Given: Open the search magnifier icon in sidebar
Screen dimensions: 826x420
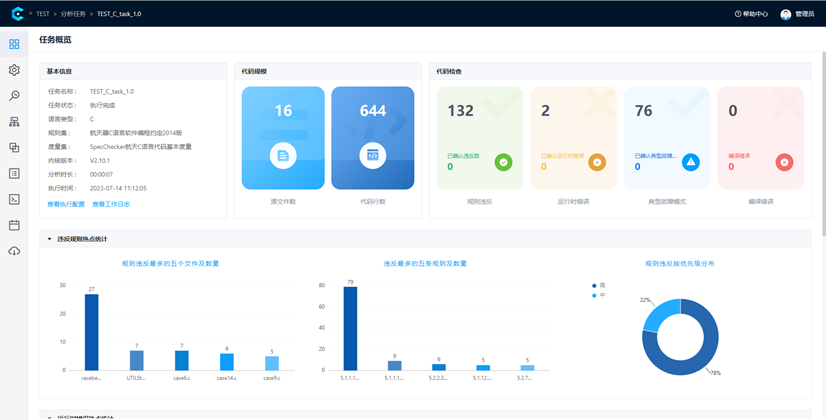Looking at the screenshot, I should [x=14, y=96].
